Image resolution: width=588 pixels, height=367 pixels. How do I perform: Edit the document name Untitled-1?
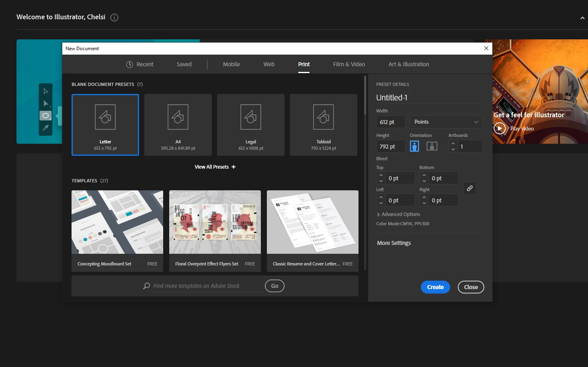pyautogui.click(x=429, y=98)
